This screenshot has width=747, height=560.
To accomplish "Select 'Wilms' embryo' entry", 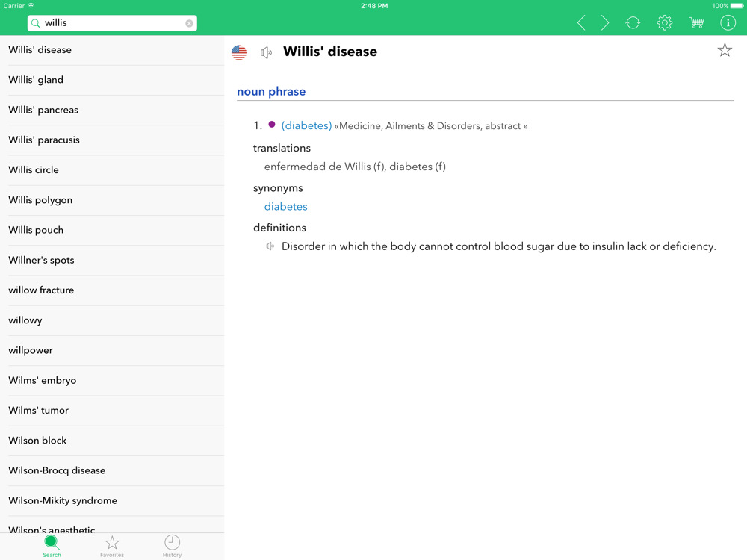I will 112,380.
